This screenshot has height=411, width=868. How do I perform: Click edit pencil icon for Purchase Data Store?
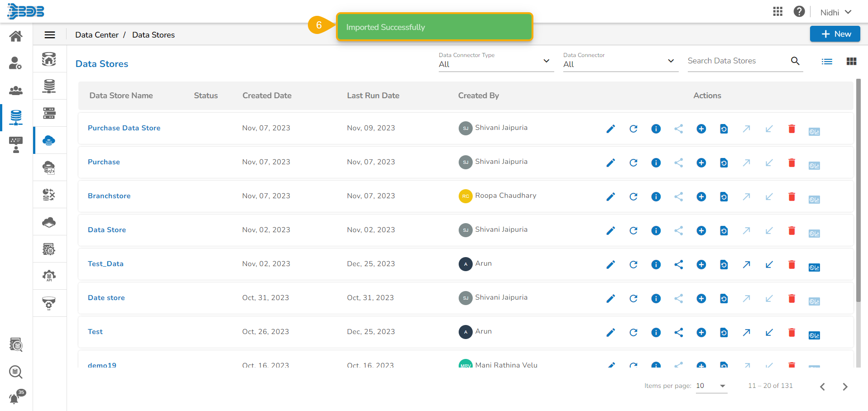(610, 129)
